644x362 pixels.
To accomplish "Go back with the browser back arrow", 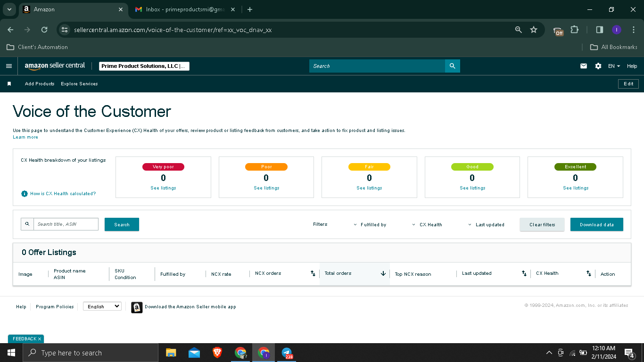I will tap(10, 30).
